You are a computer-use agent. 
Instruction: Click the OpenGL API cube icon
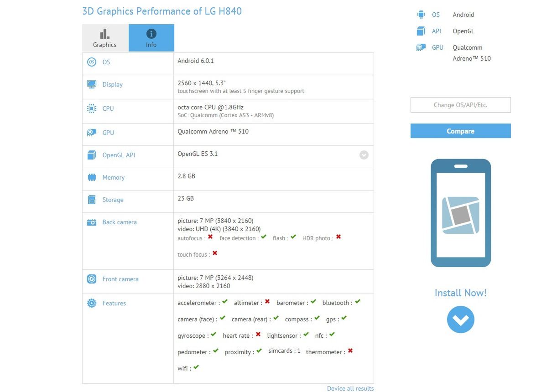(92, 155)
